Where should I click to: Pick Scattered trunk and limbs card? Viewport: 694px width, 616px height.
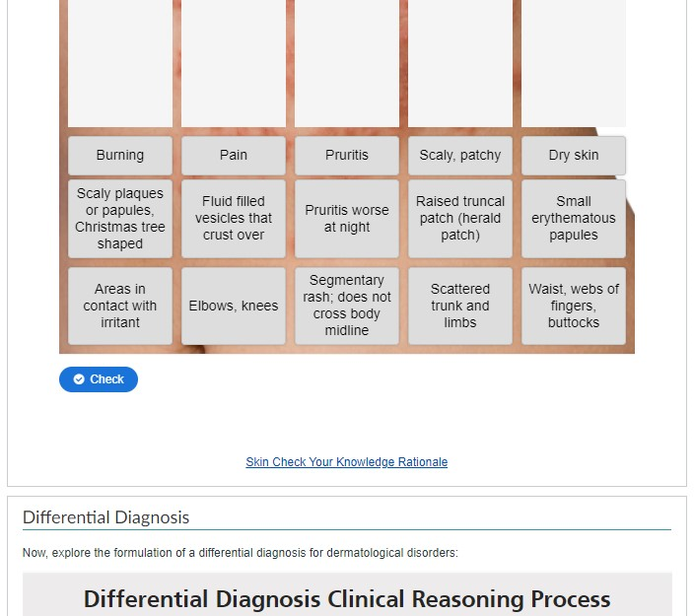pyautogui.click(x=459, y=306)
